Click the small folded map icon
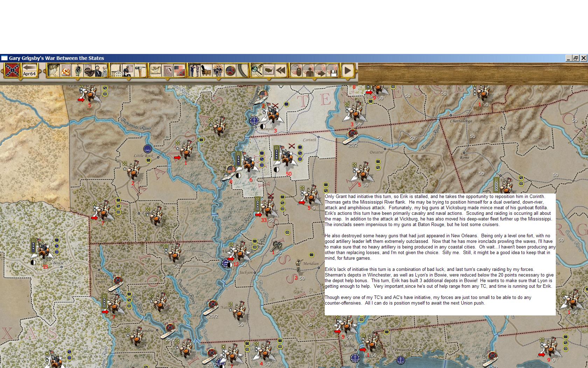588x368 pixels. pos(155,70)
